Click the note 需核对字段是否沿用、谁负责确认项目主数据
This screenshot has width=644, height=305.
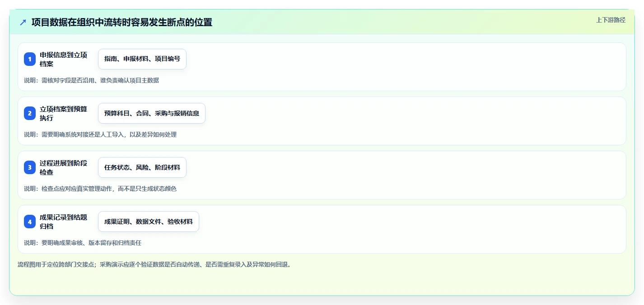coord(91,80)
